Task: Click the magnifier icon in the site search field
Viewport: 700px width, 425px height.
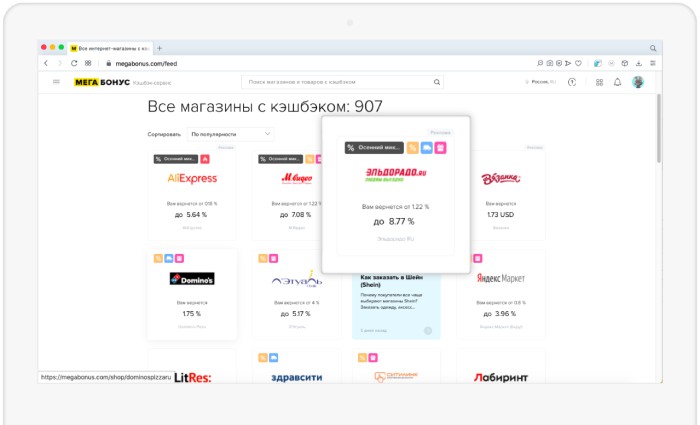Action: pyautogui.click(x=437, y=82)
